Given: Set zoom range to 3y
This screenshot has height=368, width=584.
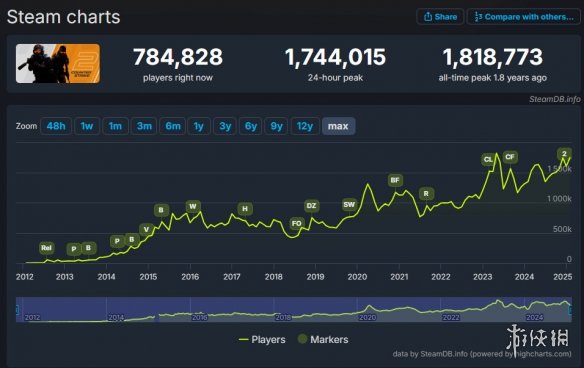Looking at the screenshot, I should click(x=225, y=126).
